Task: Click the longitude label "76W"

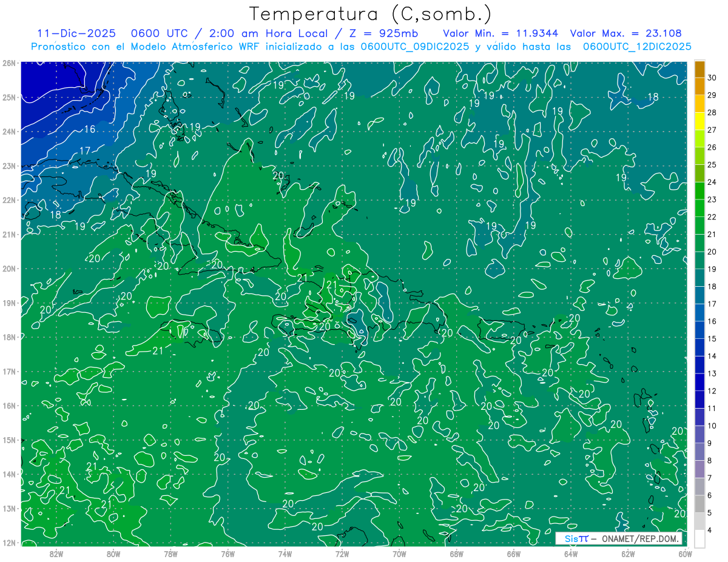Action: (228, 554)
